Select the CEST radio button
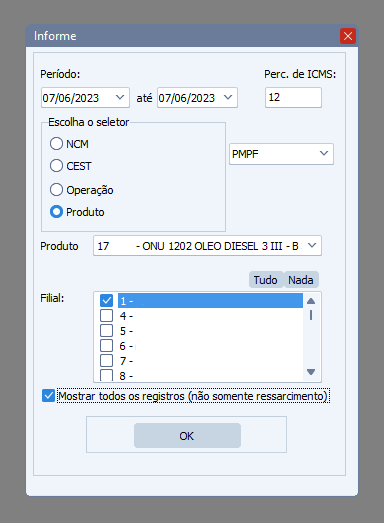This screenshot has height=523, width=384. (56, 165)
